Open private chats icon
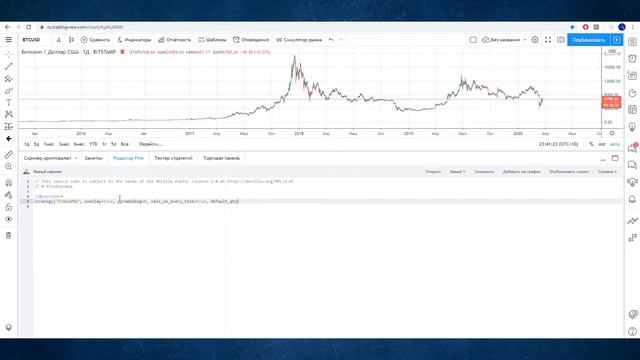The image size is (640, 360). (632, 165)
